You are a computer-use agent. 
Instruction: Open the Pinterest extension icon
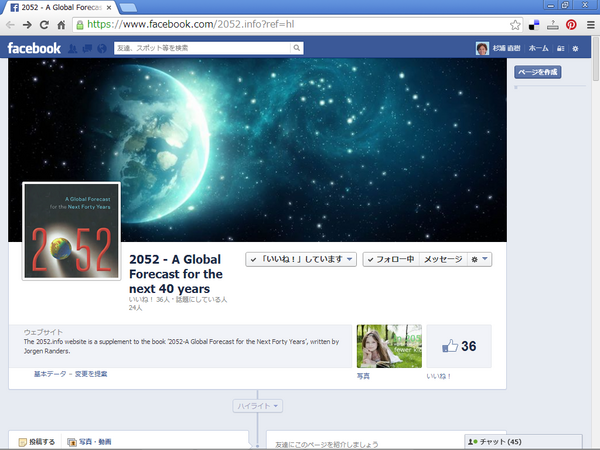coord(571,25)
